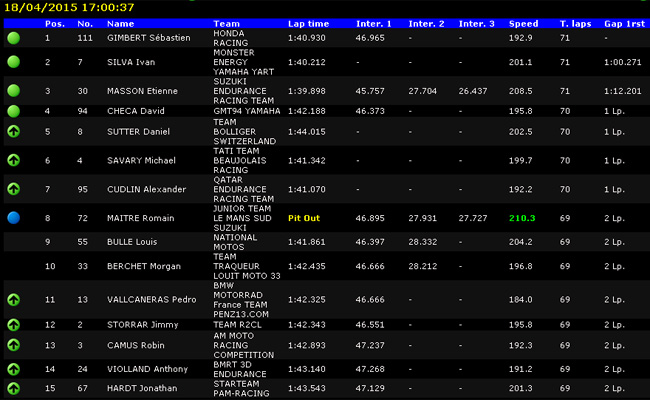650x400 pixels.
Task: Click up-arrow icon in HARDT Jonathan row
Action: (14, 388)
